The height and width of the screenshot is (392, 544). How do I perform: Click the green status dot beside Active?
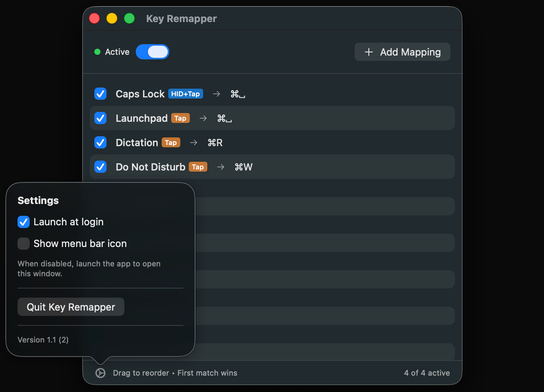tap(97, 52)
